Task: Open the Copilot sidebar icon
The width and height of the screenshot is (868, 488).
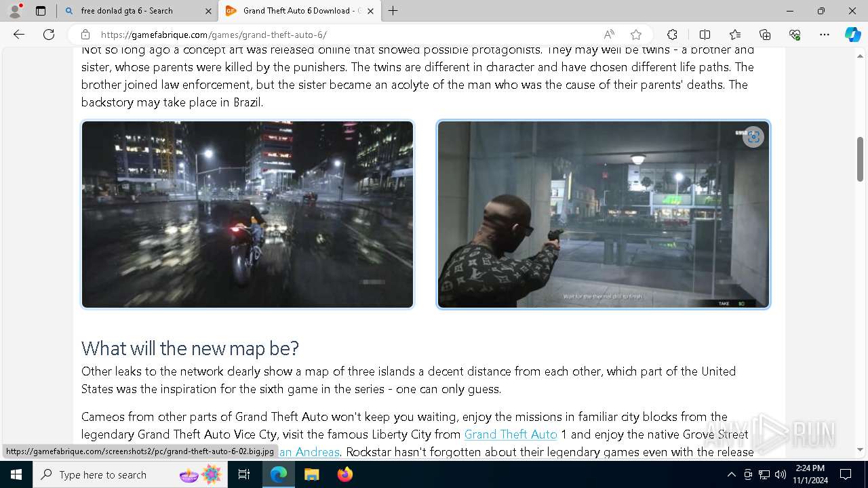Action: tap(852, 35)
